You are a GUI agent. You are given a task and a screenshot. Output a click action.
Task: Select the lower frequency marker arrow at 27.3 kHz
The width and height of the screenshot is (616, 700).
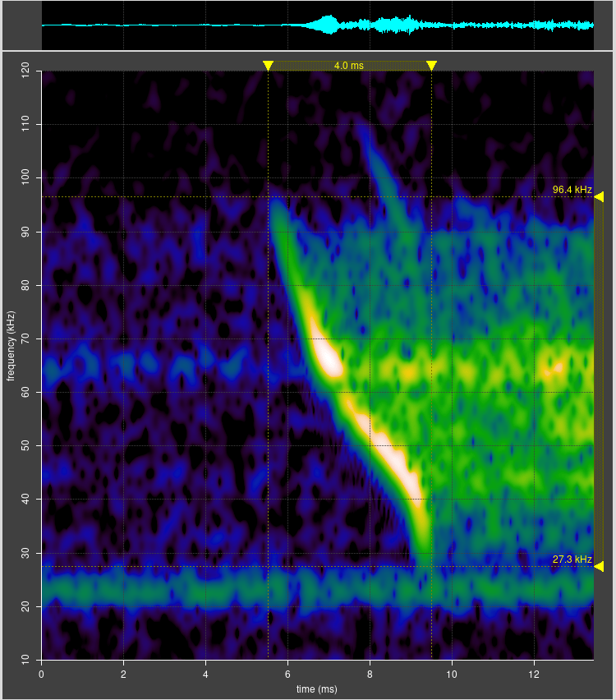(x=599, y=566)
